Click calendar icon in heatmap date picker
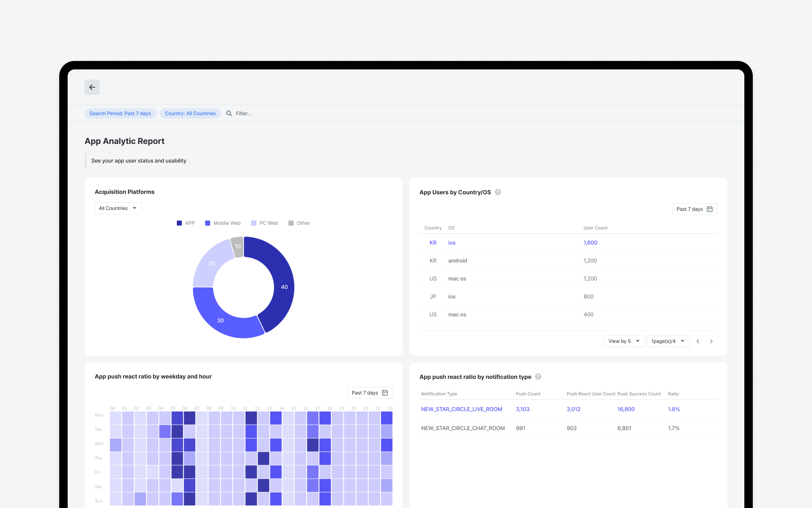The width and height of the screenshot is (812, 508). [x=385, y=393]
